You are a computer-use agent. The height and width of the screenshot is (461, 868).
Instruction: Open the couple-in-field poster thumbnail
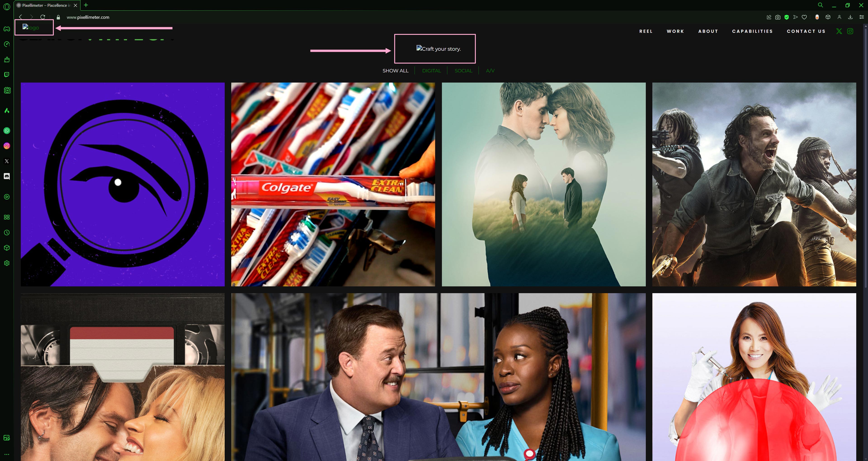543,184
